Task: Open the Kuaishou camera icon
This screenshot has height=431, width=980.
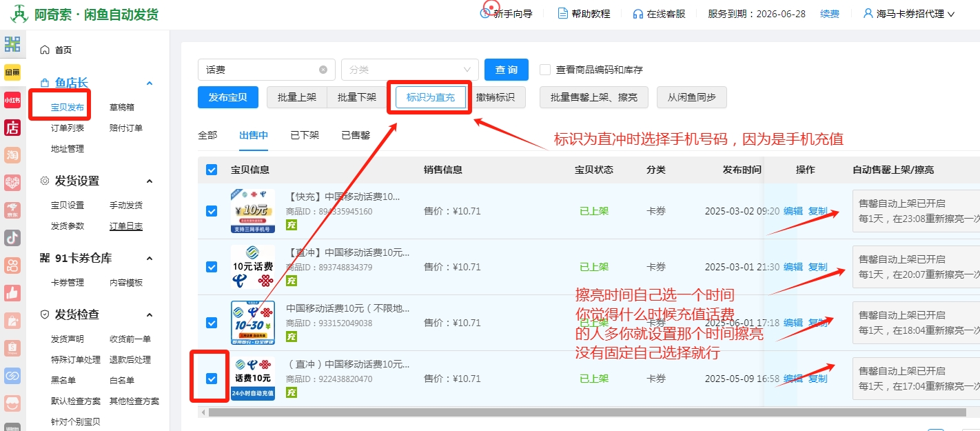Action: click(x=12, y=265)
